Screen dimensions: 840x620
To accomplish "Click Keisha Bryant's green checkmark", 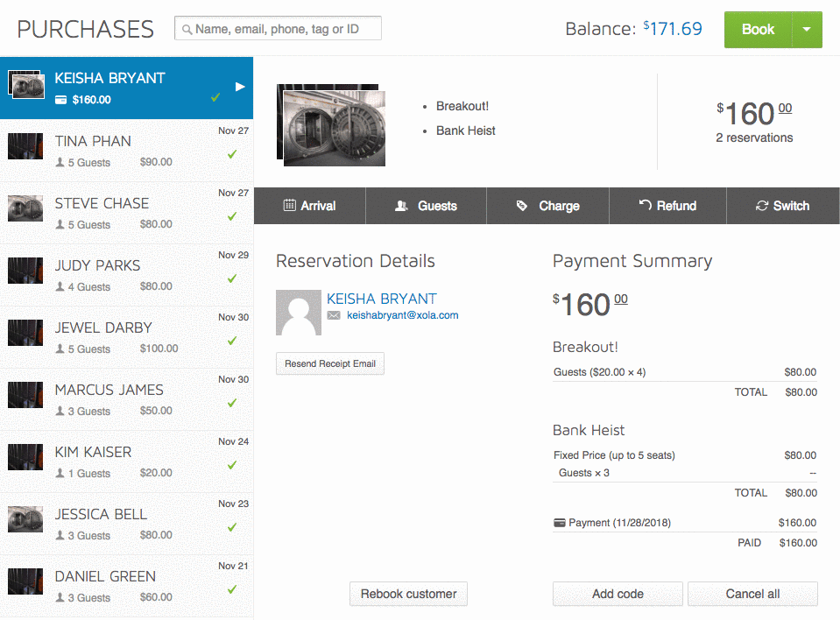I will tap(215, 97).
